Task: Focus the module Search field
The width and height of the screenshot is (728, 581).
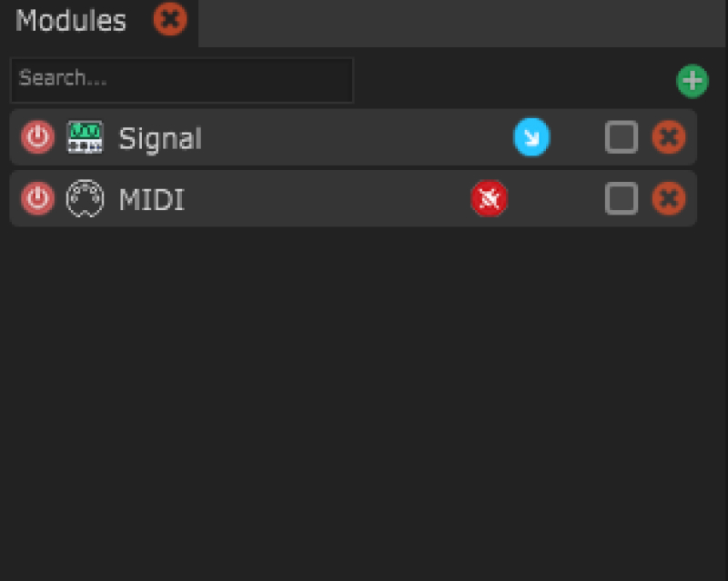Action: [182, 80]
